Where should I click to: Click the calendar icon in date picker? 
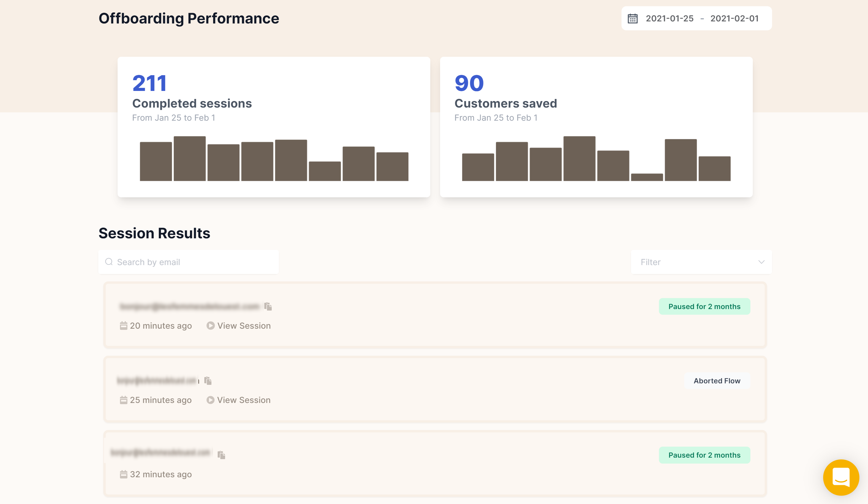click(x=633, y=18)
